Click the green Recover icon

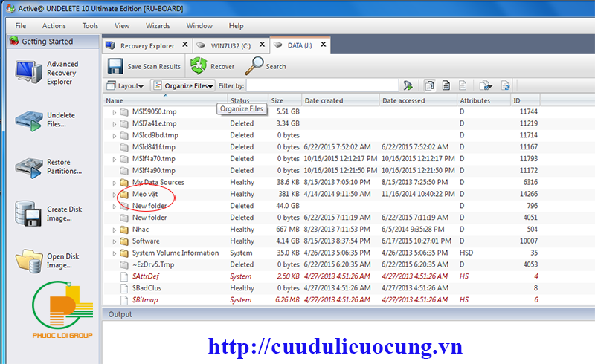198,66
